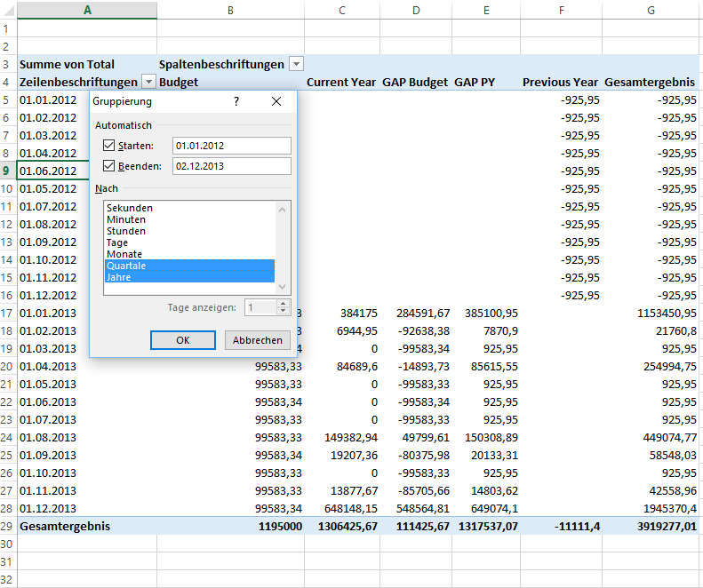This screenshot has height=588, width=703.
Task: Select Monate in the grouping list
Action: pos(124,254)
